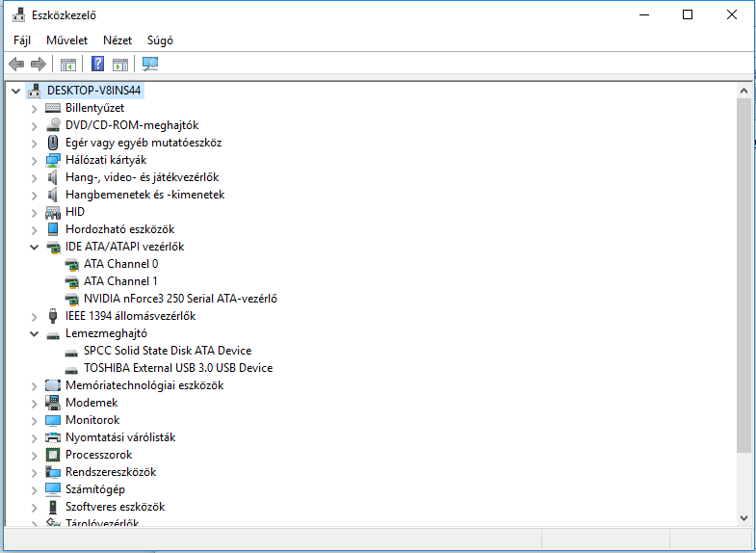Expand the Modemek category
The image size is (756, 553).
point(35,404)
